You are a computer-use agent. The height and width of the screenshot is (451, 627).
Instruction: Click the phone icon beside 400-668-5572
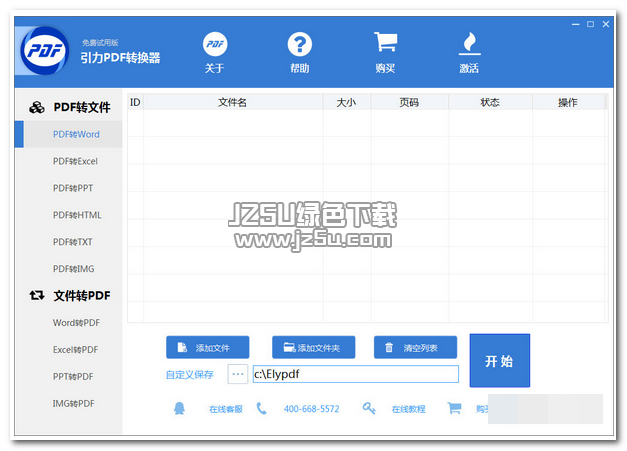[262, 408]
